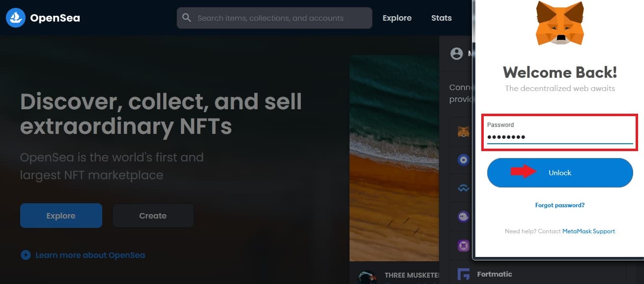Select the purple face wallet icon
This screenshot has width=644, height=284.
[x=463, y=217]
